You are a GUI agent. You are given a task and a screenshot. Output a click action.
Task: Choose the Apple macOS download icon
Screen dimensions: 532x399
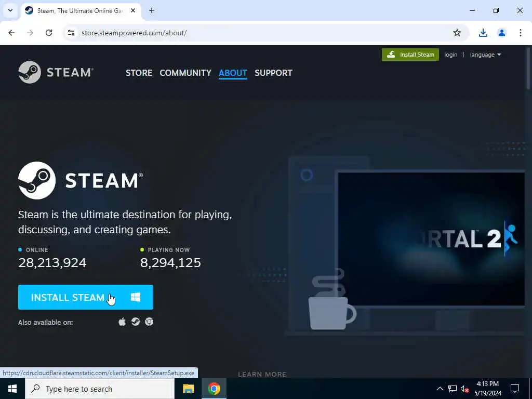pos(122,322)
